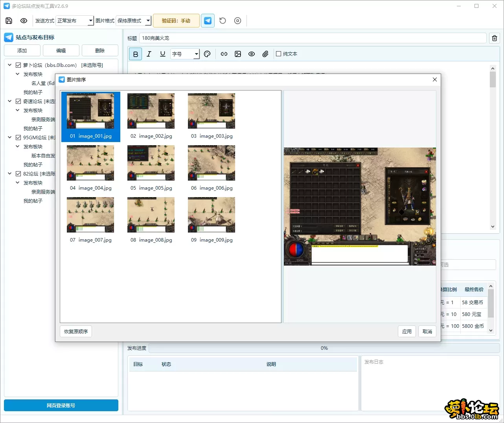Click the 编辑 button

(61, 51)
